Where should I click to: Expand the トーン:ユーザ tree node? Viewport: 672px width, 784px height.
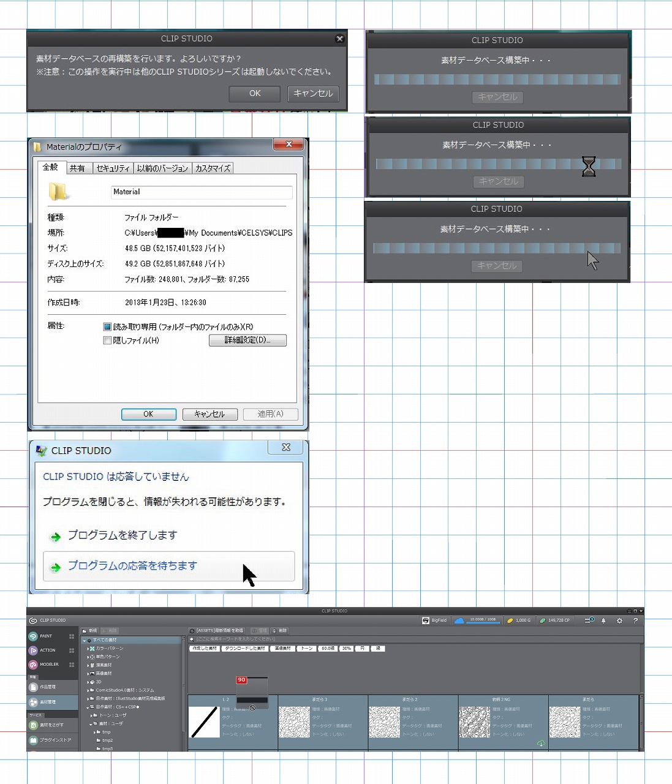click(92, 715)
